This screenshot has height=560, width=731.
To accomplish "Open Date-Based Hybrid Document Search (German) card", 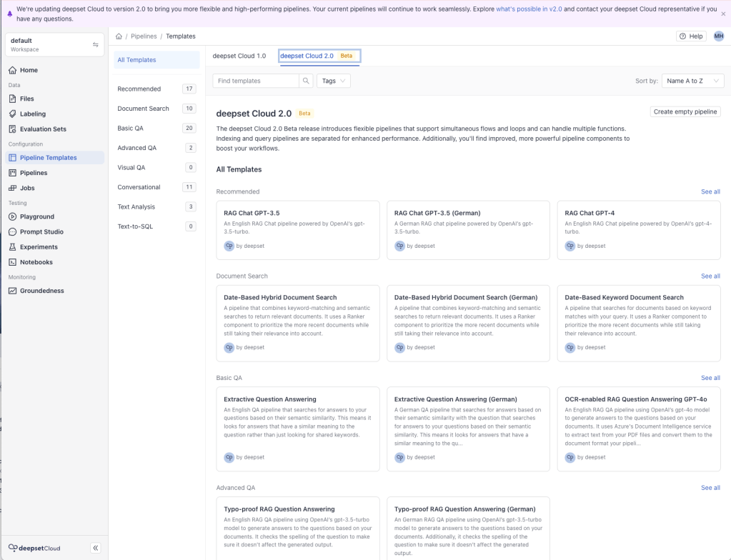I will point(468,324).
